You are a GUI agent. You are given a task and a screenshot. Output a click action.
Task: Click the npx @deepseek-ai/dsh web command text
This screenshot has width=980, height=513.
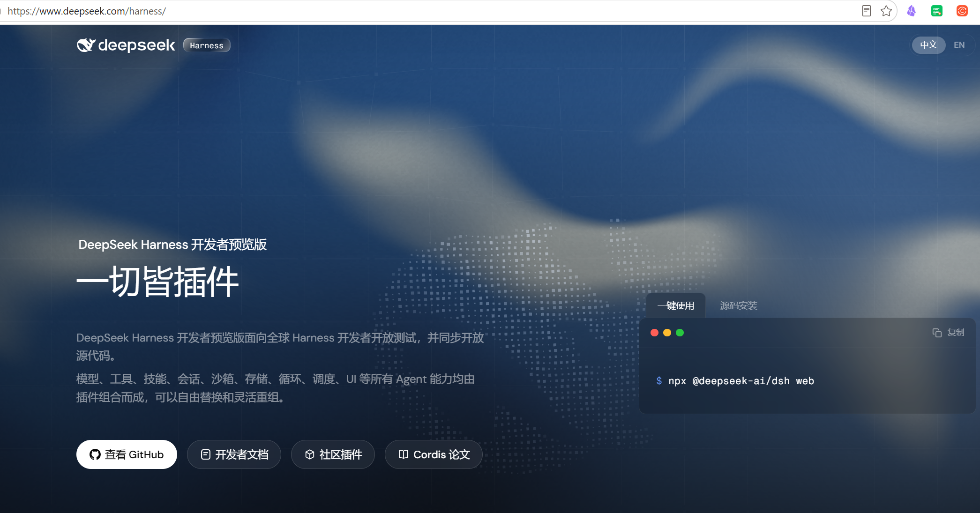pos(741,381)
